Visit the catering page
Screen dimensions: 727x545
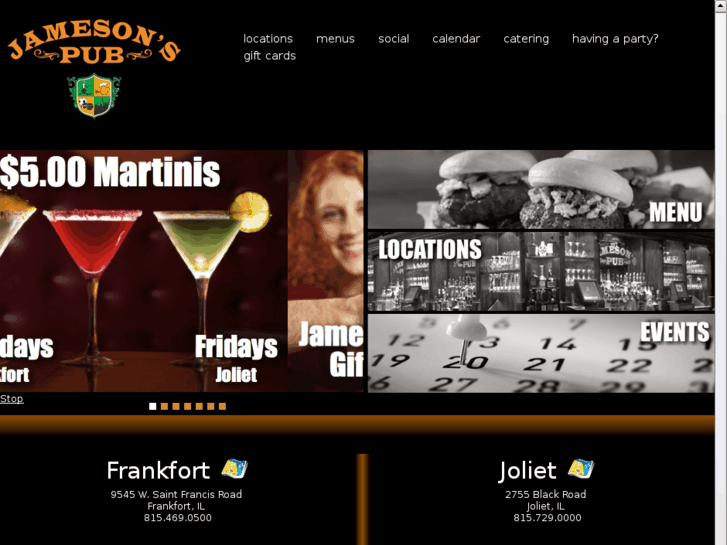coord(526,38)
